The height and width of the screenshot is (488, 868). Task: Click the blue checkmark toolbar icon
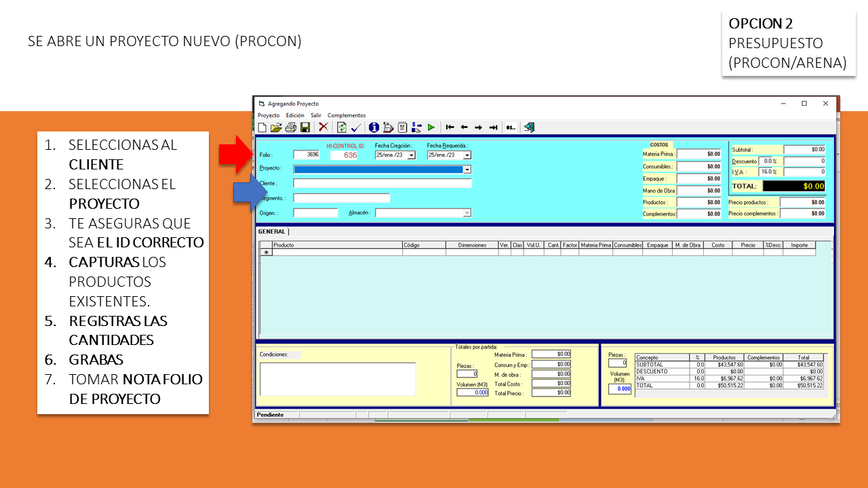(x=356, y=127)
